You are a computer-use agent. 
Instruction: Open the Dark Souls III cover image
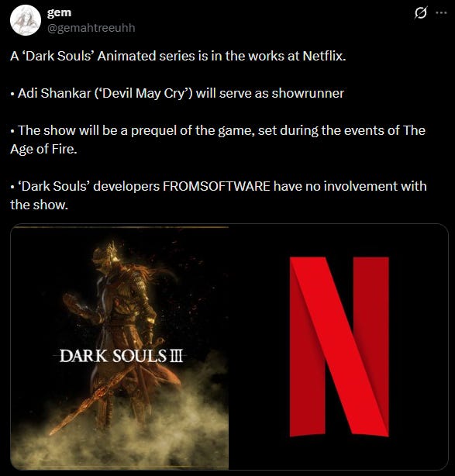point(119,347)
